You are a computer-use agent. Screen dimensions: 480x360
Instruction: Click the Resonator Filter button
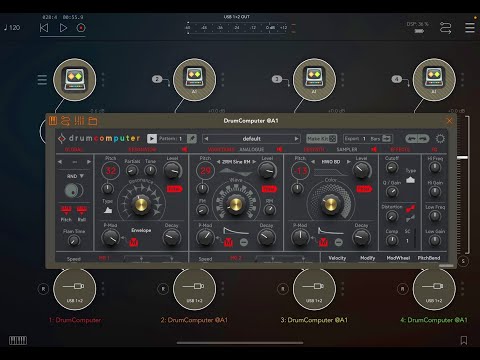(174, 189)
